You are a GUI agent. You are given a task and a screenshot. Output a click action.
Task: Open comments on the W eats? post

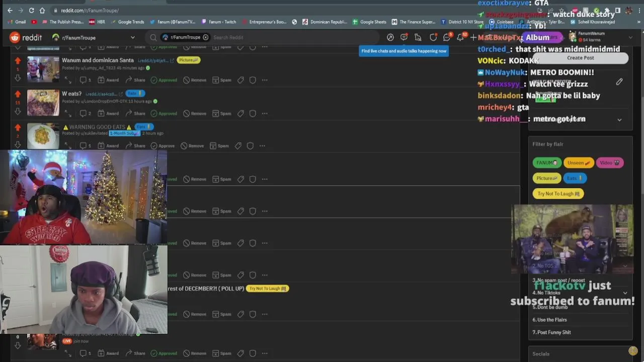[x=86, y=114]
